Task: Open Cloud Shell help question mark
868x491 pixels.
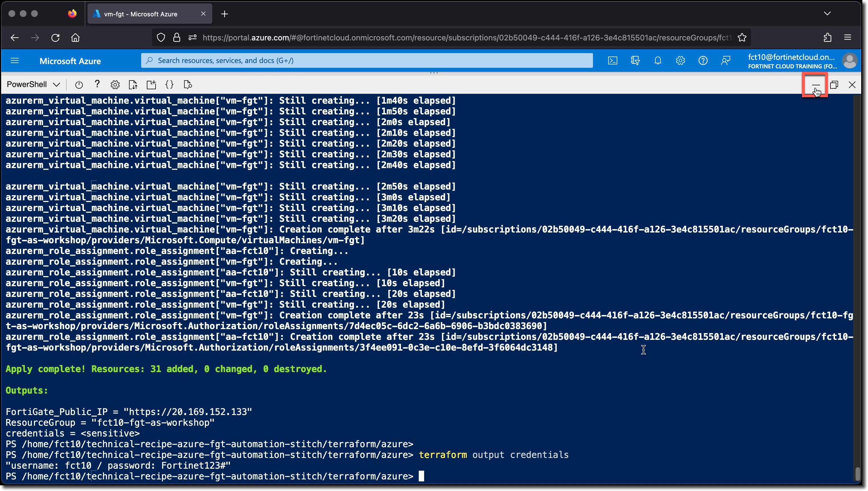Action: click(97, 84)
